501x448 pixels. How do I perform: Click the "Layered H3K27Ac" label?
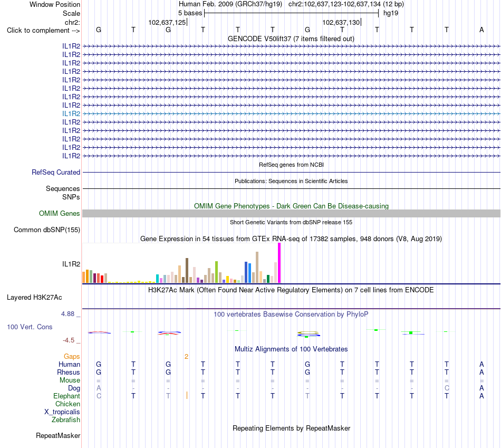pyautogui.click(x=34, y=298)
